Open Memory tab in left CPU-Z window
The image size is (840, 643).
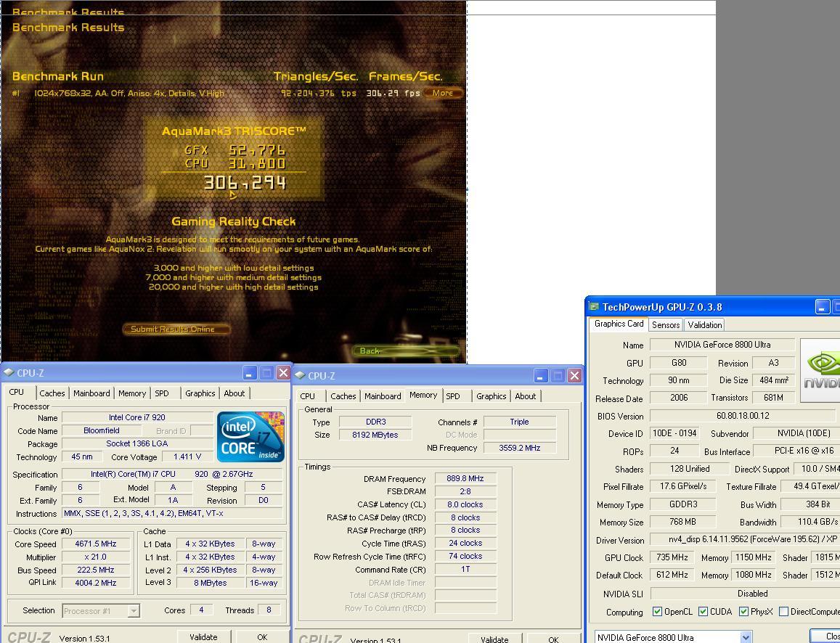132,393
